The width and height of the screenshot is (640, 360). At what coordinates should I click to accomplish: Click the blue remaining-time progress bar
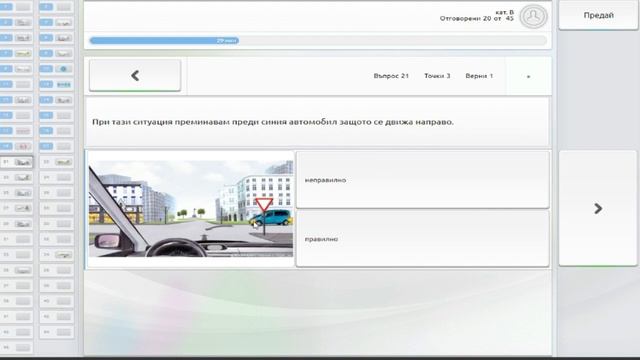tap(164, 41)
